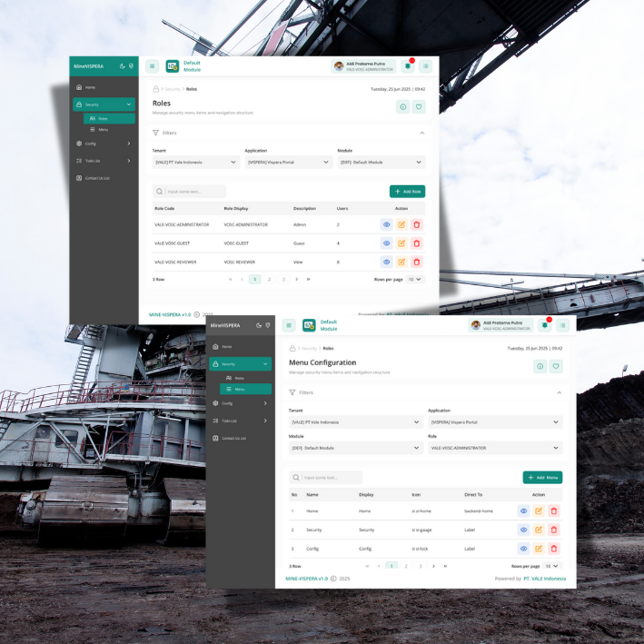Collapse the Filters panel in Menu Configuration
The image size is (644, 644).
coord(559,392)
